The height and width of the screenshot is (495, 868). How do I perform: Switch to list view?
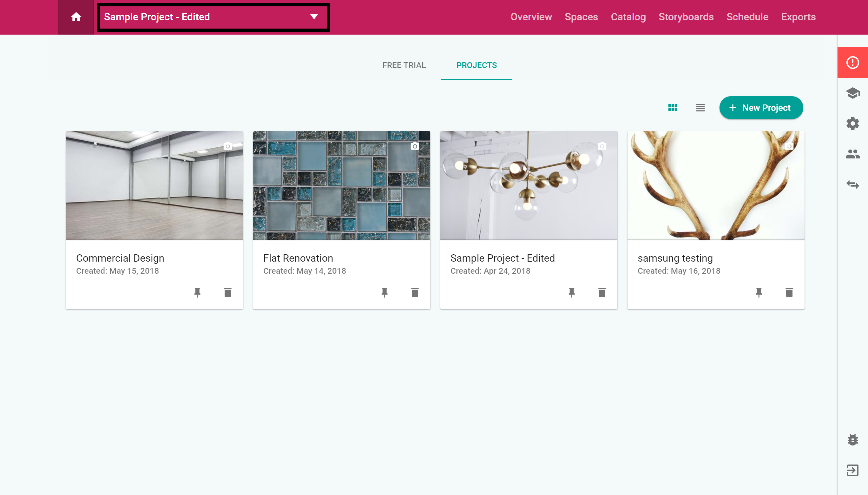pos(700,108)
